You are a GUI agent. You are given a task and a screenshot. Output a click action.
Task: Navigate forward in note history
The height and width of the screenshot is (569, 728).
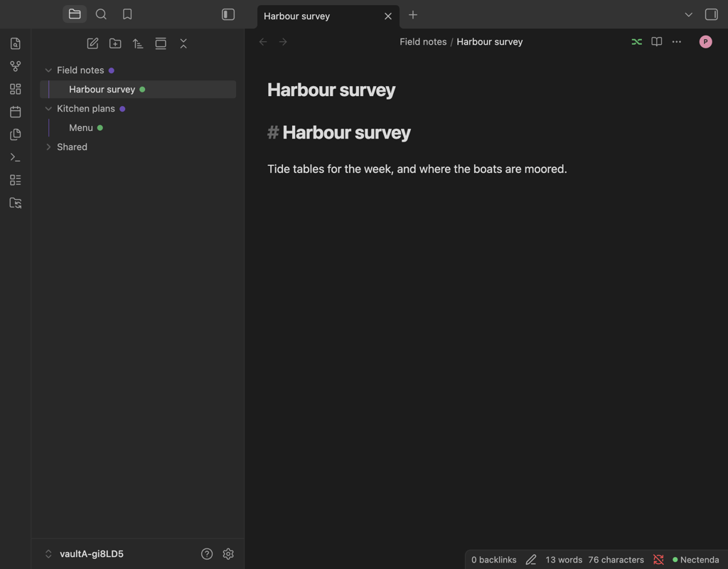283,42
